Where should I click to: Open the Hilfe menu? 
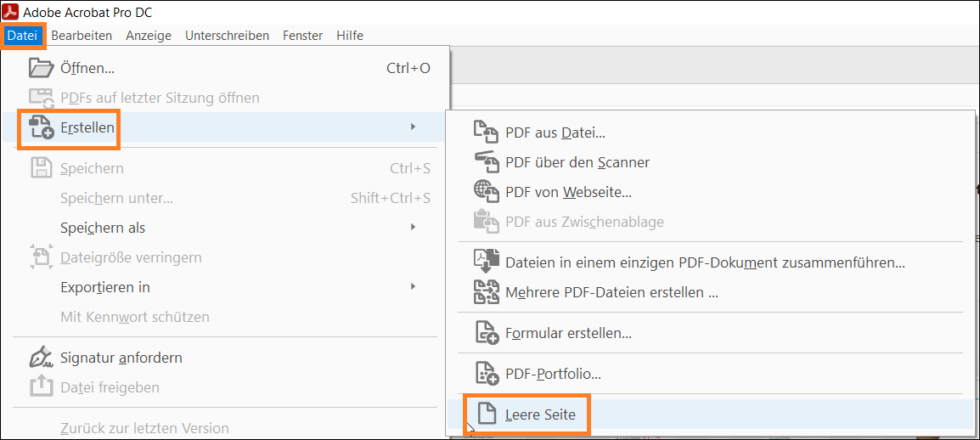pos(350,36)
